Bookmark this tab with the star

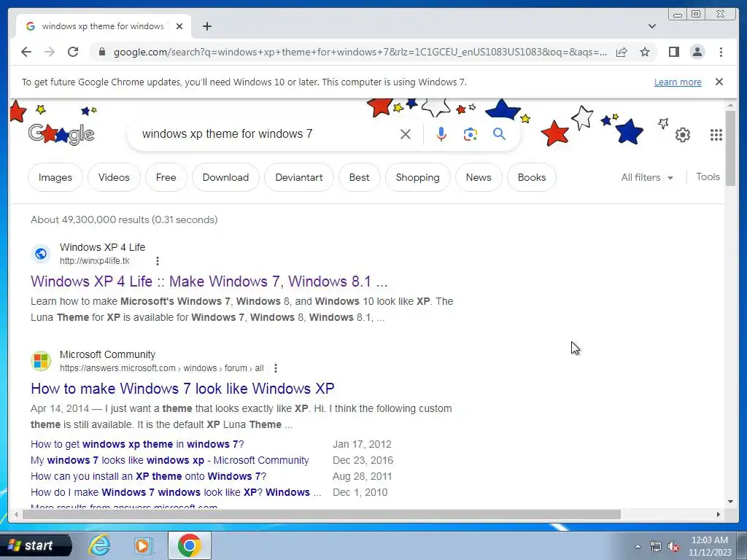[x=645, y=52]
